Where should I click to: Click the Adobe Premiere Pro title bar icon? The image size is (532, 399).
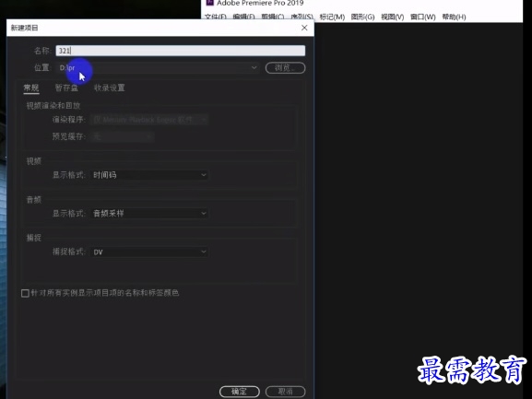coord(209,3)
